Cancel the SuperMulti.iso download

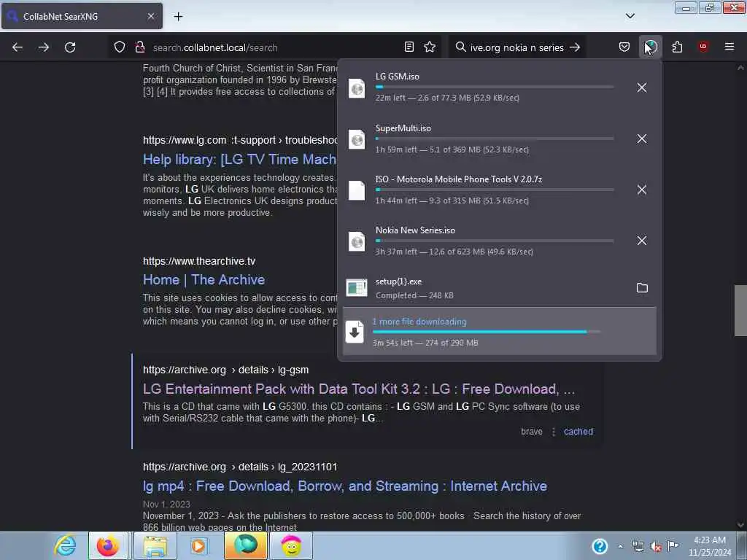tap(642, 139)
